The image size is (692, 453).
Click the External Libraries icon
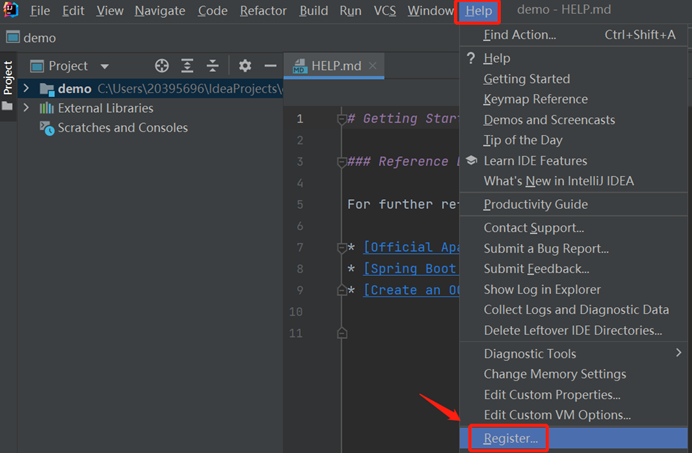(x=46, y=108)
